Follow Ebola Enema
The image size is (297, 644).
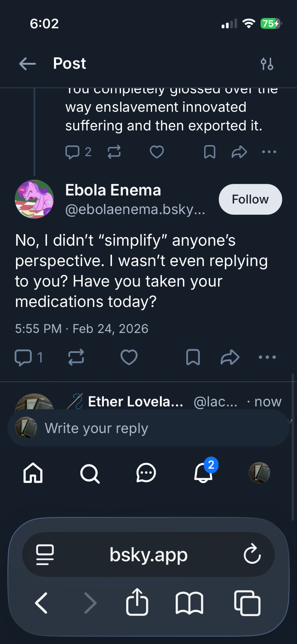click(x=250, y=199)
